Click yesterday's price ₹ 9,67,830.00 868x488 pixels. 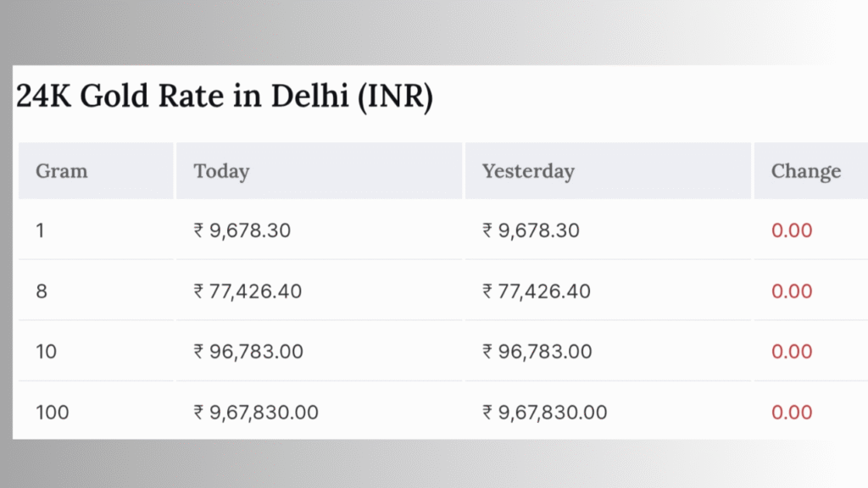(x=545, y=413)
